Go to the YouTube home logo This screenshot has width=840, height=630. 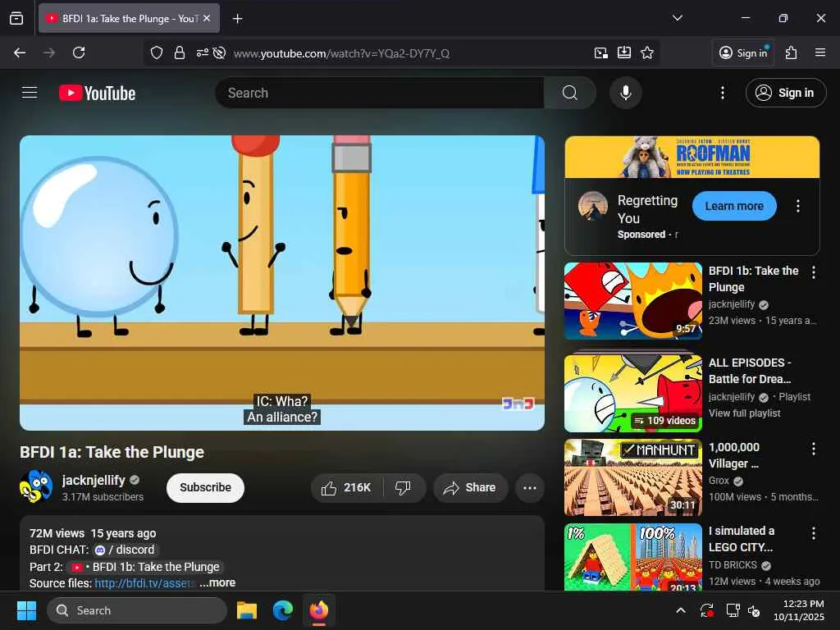point(97,94)
